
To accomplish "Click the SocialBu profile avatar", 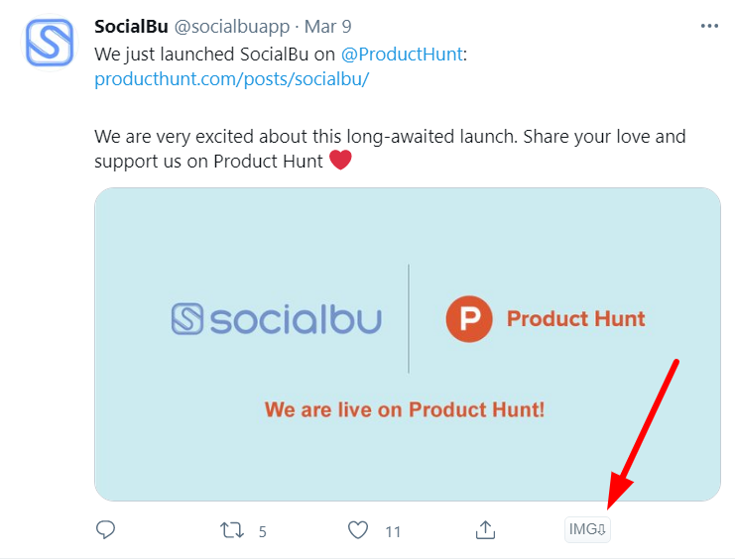I will tap(50, 43).
